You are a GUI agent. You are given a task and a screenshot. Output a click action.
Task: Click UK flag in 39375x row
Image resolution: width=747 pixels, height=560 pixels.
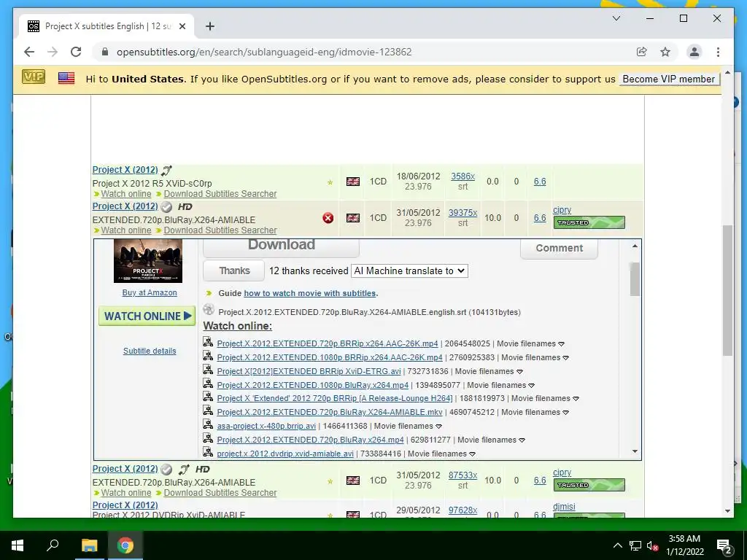coord(353,217)
